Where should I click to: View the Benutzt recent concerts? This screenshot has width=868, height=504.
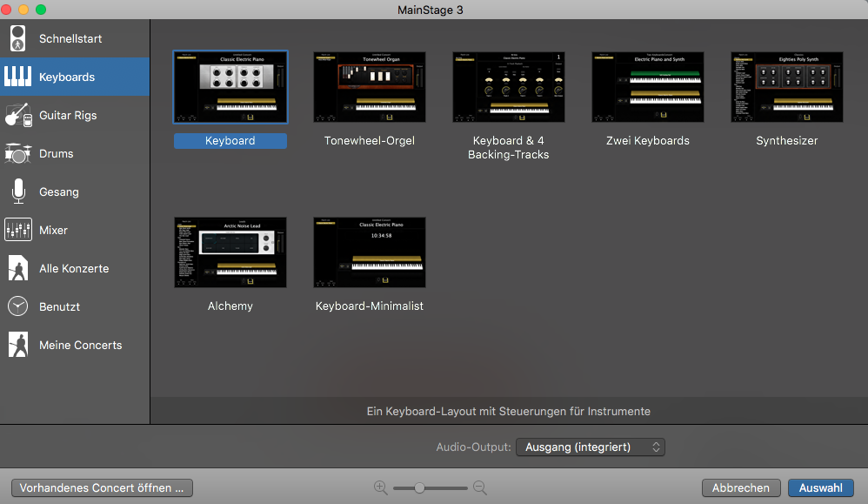coord(75,306)
